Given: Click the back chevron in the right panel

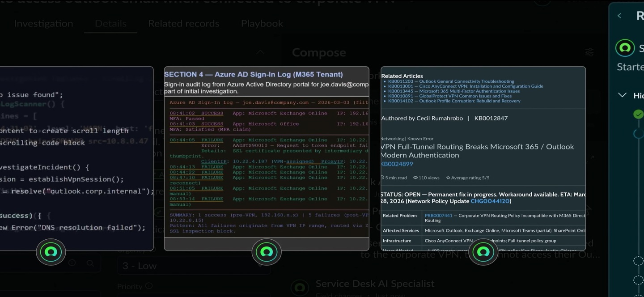Looking at the screenshot, I should (619, 16).
